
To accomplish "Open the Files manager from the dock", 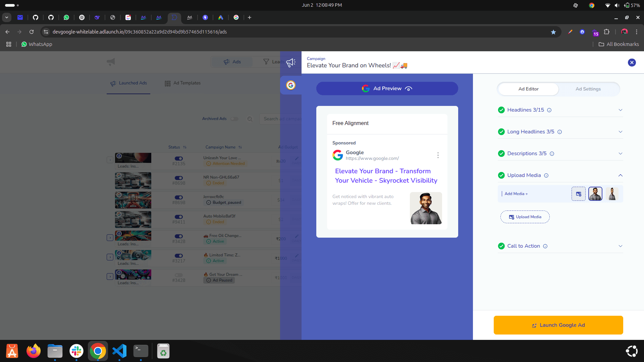I will coord(55,351).
